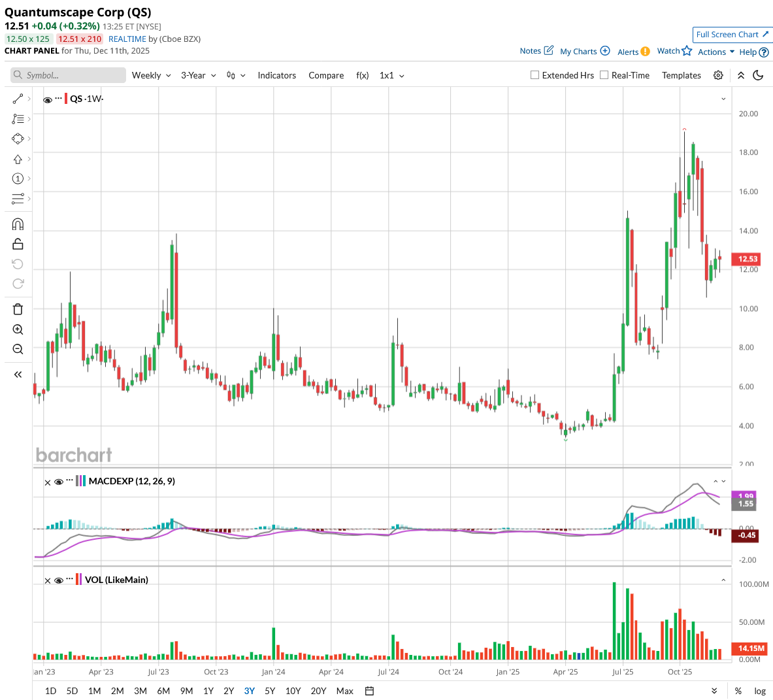Image resolution: width=773 pixels, height=700 pixels.
Task: Switch to dark mode moon icon
Action: [758, 75]
